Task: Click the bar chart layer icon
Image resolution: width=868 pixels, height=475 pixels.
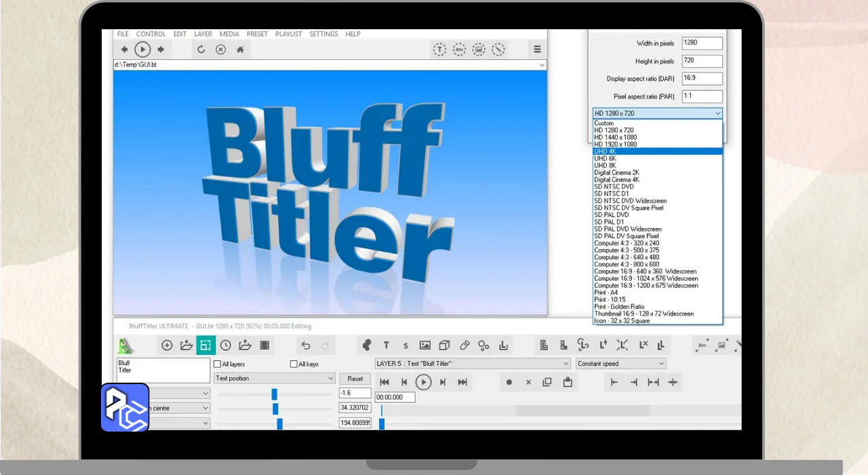Action: (x=503, y=345)
